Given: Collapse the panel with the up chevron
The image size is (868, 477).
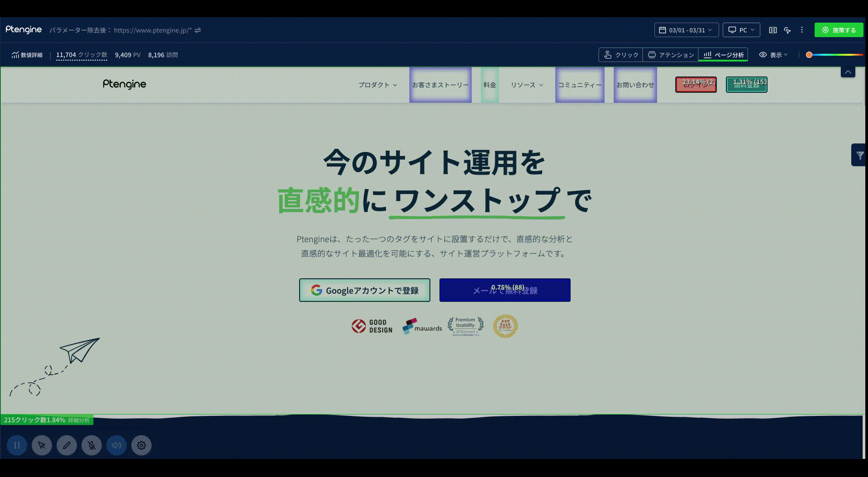Looking at the screenshot, I should [x=848, y=72].
